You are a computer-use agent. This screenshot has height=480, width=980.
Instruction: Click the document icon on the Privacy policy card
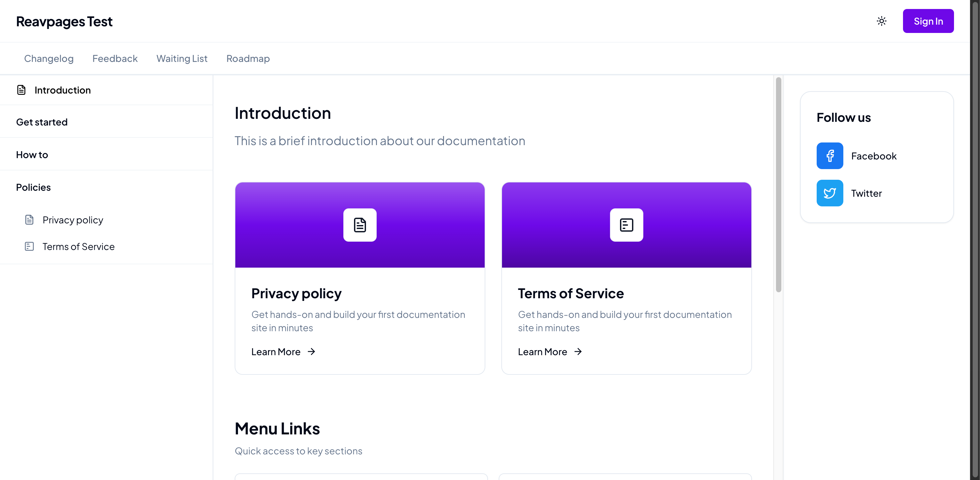360,225
